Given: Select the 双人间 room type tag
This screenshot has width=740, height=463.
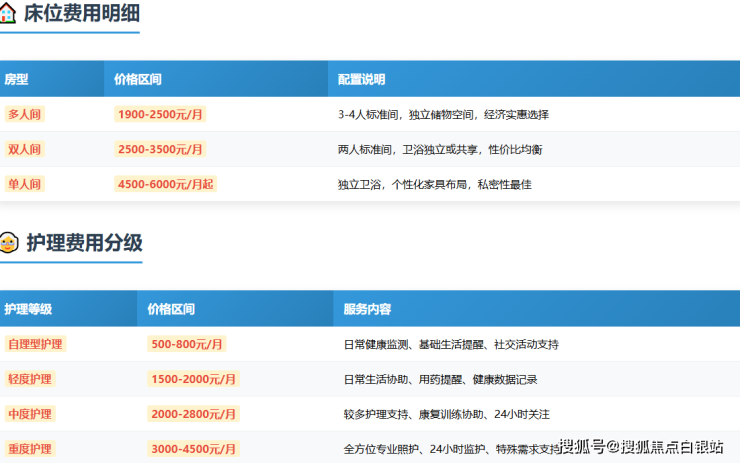Looking at the screenshot, I should click(25, 149).
